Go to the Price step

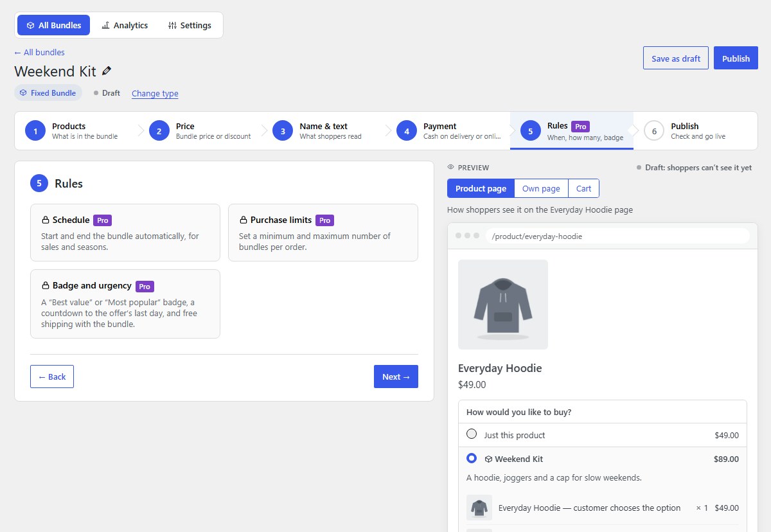[200, 131]
